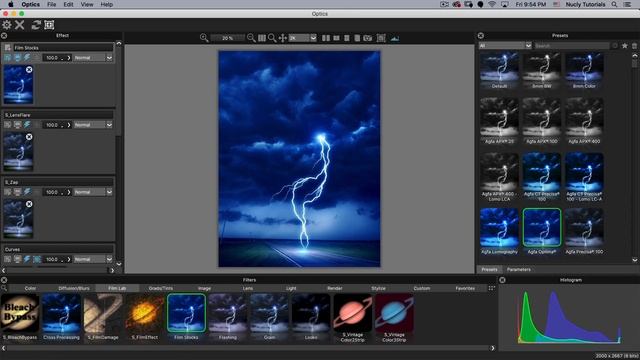640x360 pixels.
Task: Click into the Presets search field
Action: click(572, 46)
